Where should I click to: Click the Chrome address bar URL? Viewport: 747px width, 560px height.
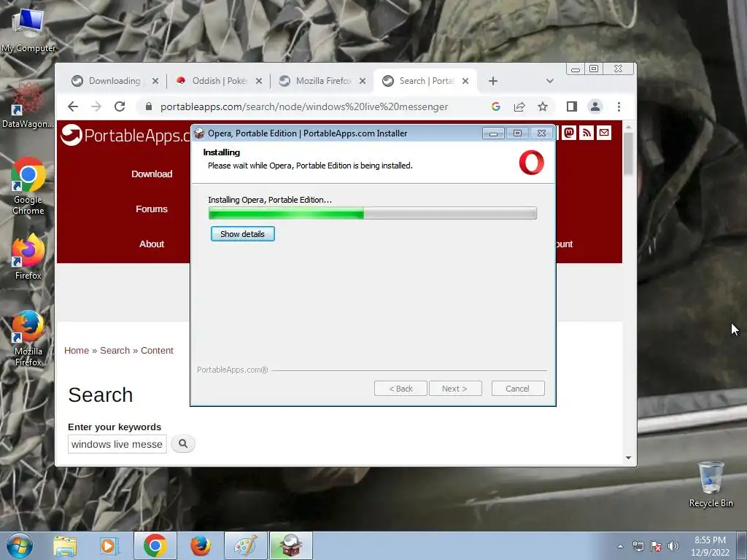304,106
